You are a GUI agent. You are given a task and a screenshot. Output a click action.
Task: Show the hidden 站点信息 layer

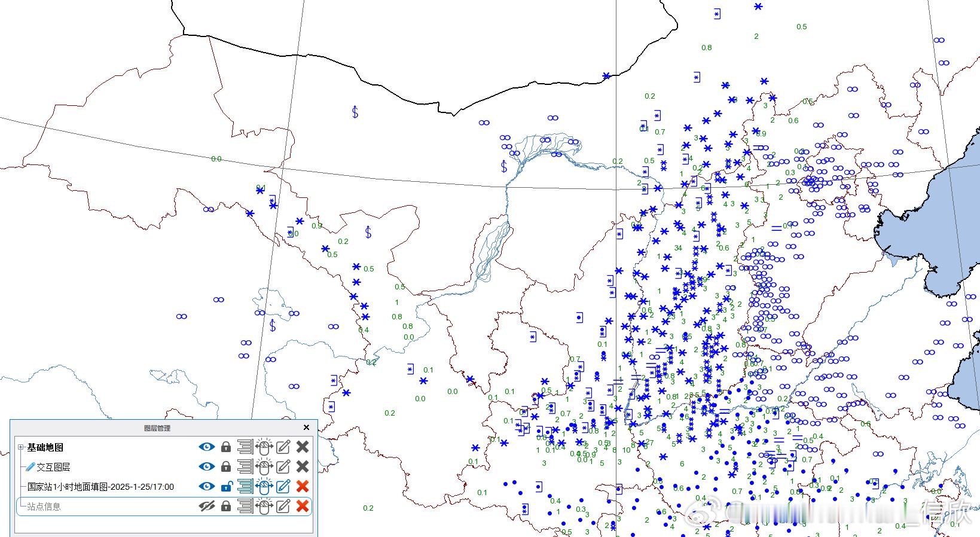coord(207,506)
